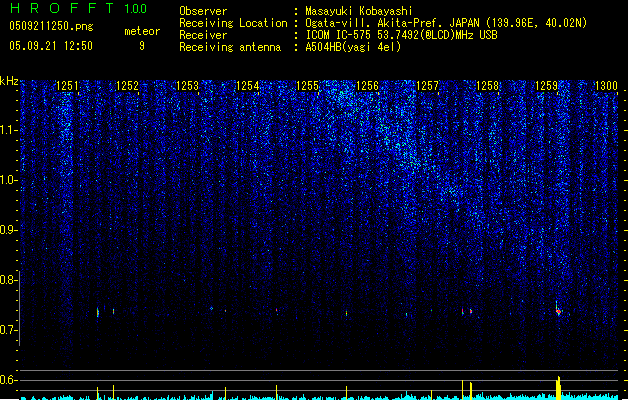Click the kHz axis unit label
The width and height of the screenshot is (629, 400).
9,81
